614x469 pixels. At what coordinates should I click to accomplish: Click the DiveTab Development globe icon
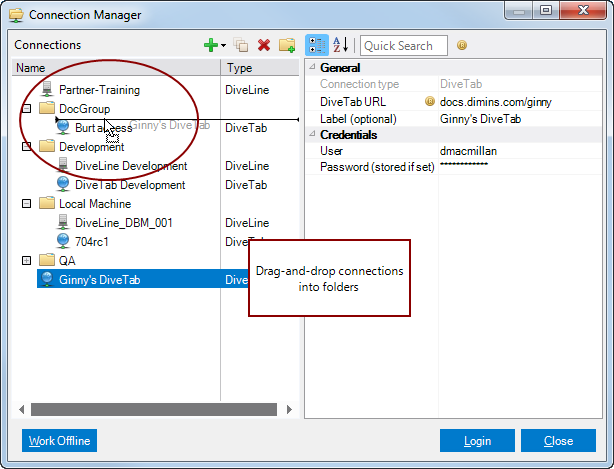[63, 184]
